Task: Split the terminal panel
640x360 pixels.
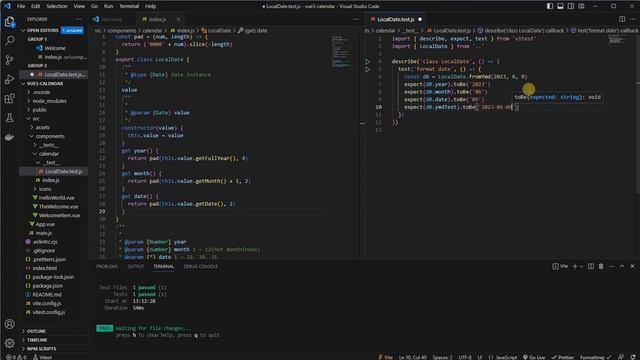Action: pos(591,266)
